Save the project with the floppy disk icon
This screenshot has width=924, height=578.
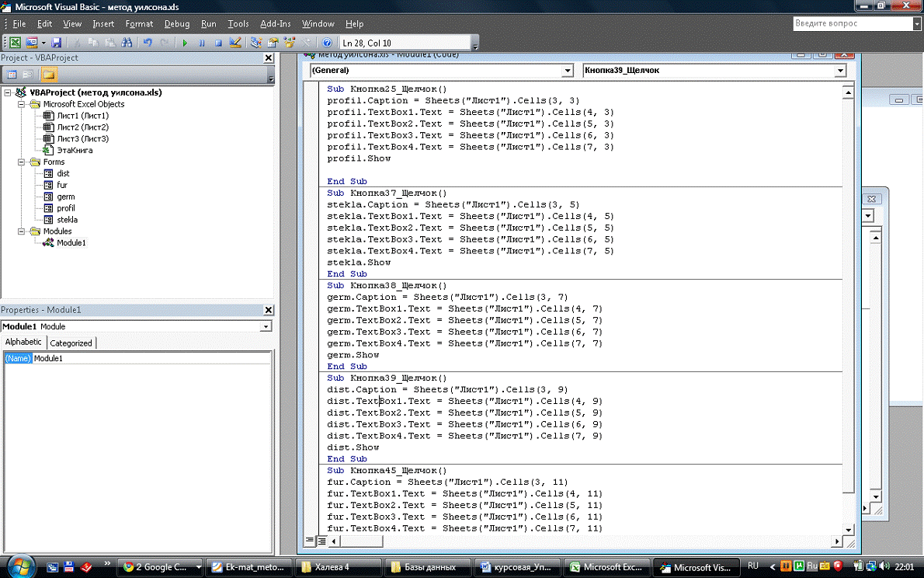[57, 43]
